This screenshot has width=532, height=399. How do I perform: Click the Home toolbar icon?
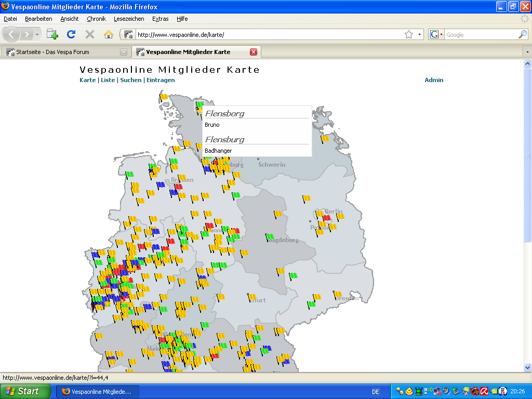108,34
